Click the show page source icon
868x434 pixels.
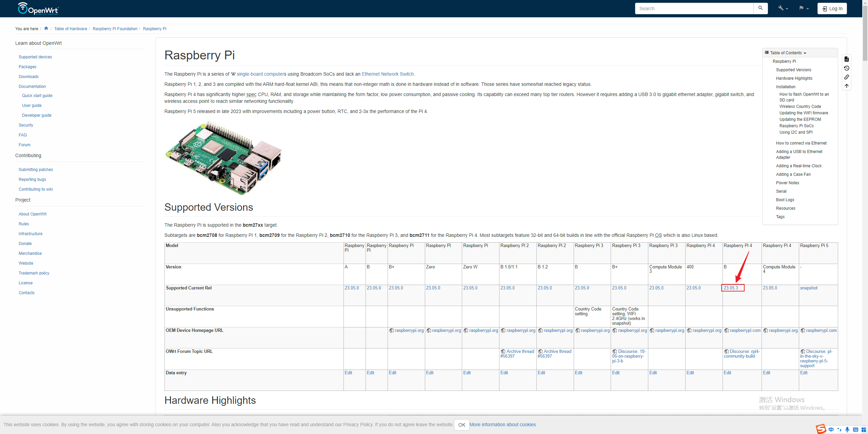coord(847,59)
